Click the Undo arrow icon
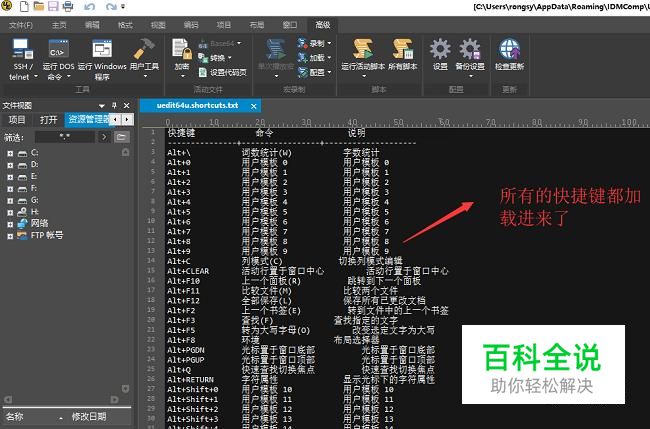This screenshot has width=650, height=429. (x=90, y=6)
